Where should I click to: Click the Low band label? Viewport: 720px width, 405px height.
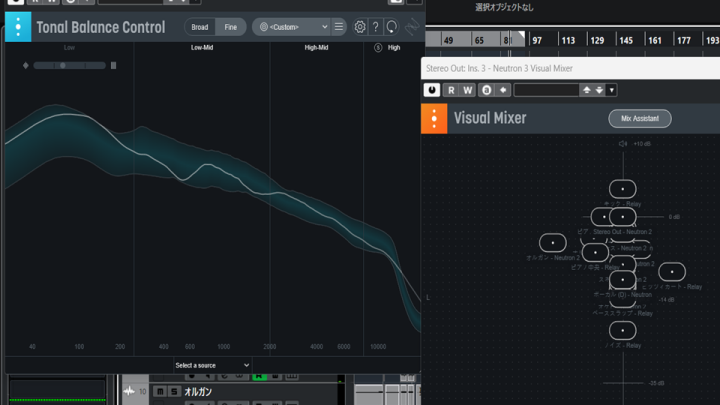[x=69, y=47]
